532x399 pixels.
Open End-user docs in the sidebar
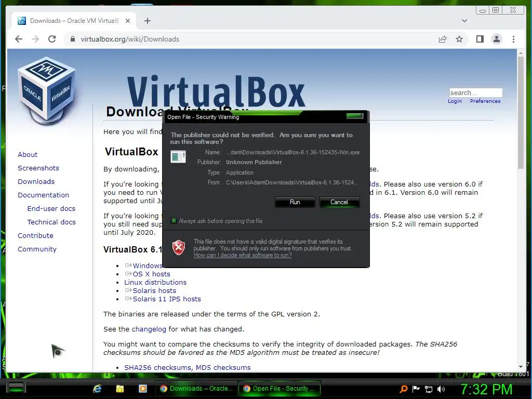click(x=51, y=209)
